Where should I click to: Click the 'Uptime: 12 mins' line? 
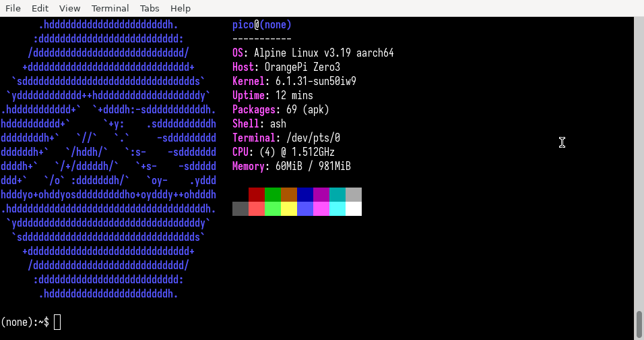[x=273, y=95]
